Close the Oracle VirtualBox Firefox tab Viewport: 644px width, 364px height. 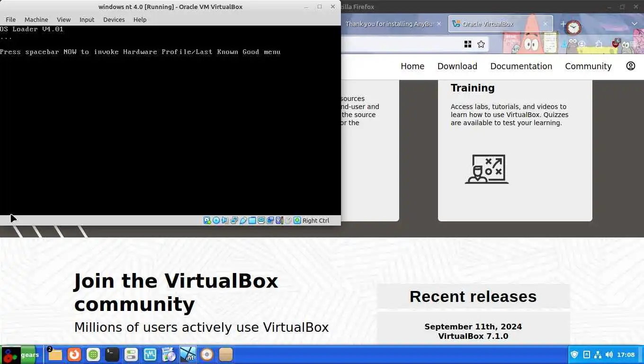[545, 24]
